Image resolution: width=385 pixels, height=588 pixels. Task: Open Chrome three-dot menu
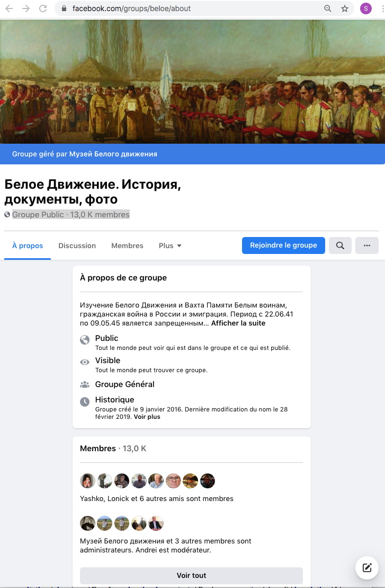point(381,8)
